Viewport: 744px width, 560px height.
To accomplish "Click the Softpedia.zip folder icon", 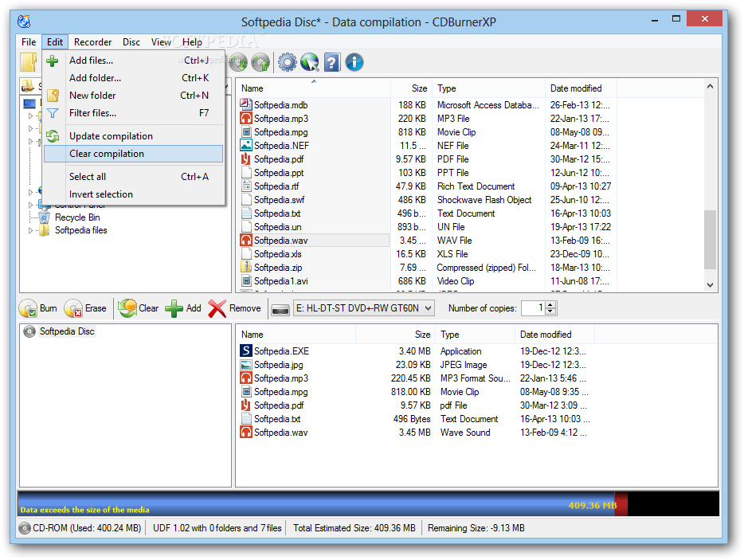I will click(x=246, y=267).
